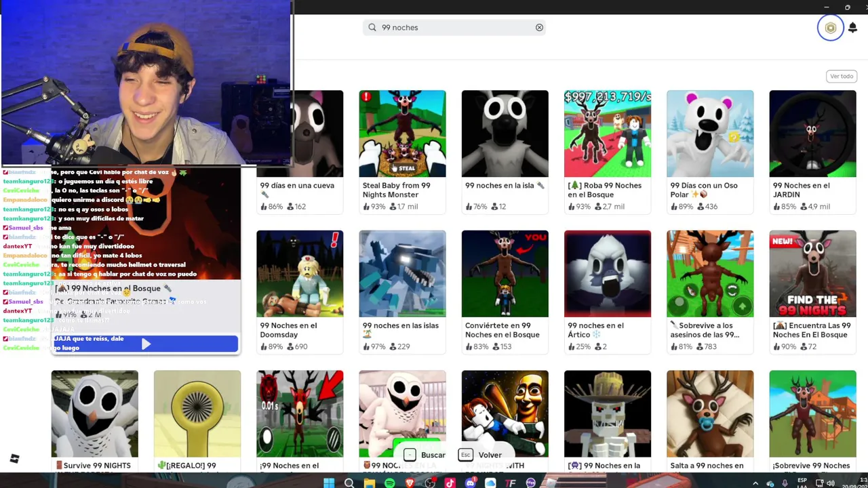Open the Windows Start menu
Screen dimensions: 868x488
pyautogui.click(x=329, y=483)
